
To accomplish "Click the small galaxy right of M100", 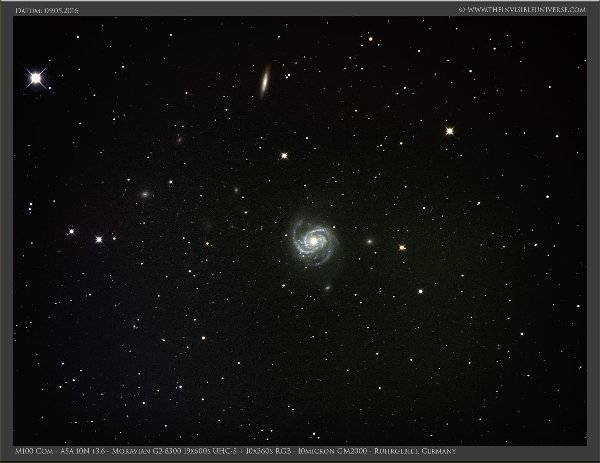I will [x=370, y=242].
